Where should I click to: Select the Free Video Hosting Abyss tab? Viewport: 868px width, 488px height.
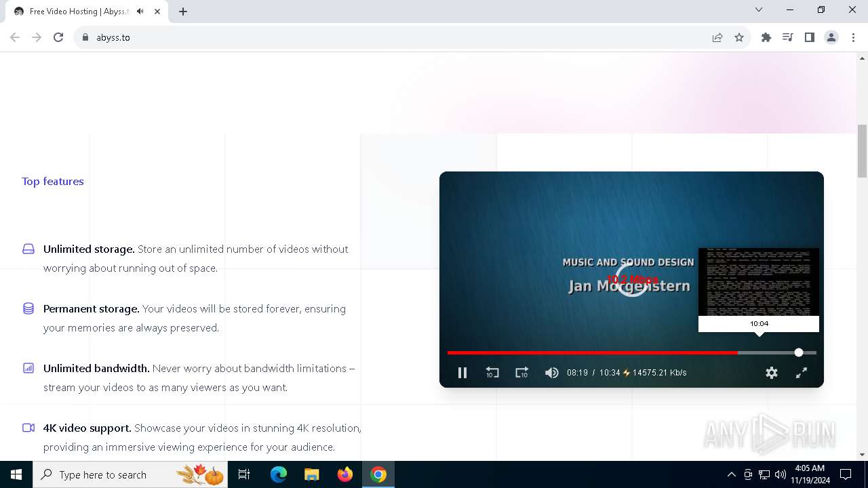pyautogui.click(x=87, y=12)
